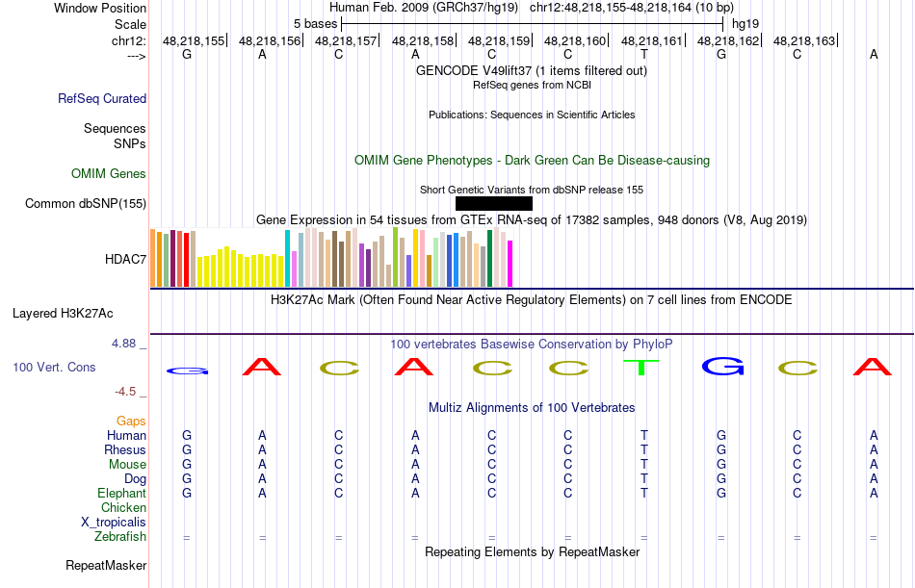The image size is (915, 588).
Task: Click the Scale track label
Action: [x=131, y=24]
